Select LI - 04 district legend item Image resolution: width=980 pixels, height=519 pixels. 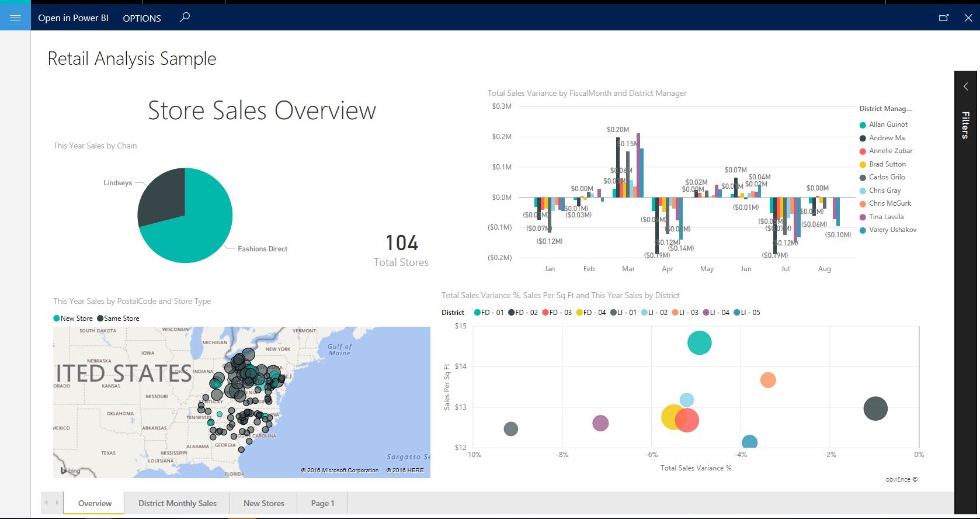(x=717, y=313)
